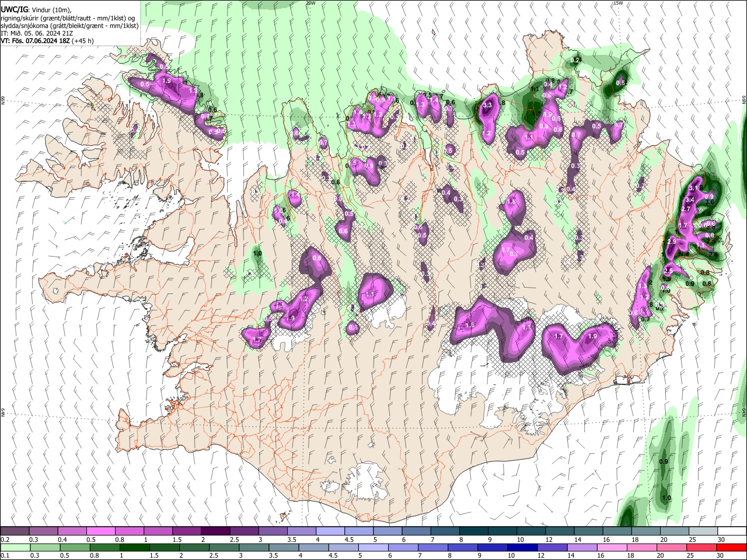Click the 3.3 precipitation value on the map
Image resolution: width=747 pixels, height=560 pixels.
[x=488, y=105]
